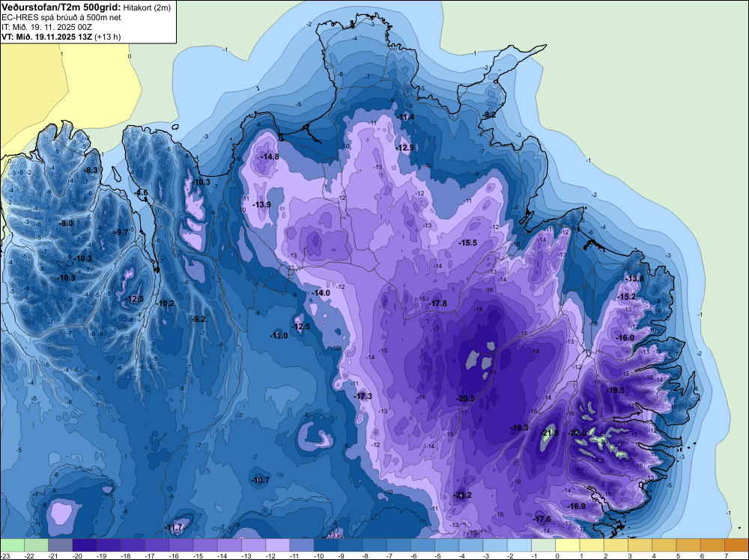
Task: Click the -13.9 temperature label
Action: click(x=261, y=204)
